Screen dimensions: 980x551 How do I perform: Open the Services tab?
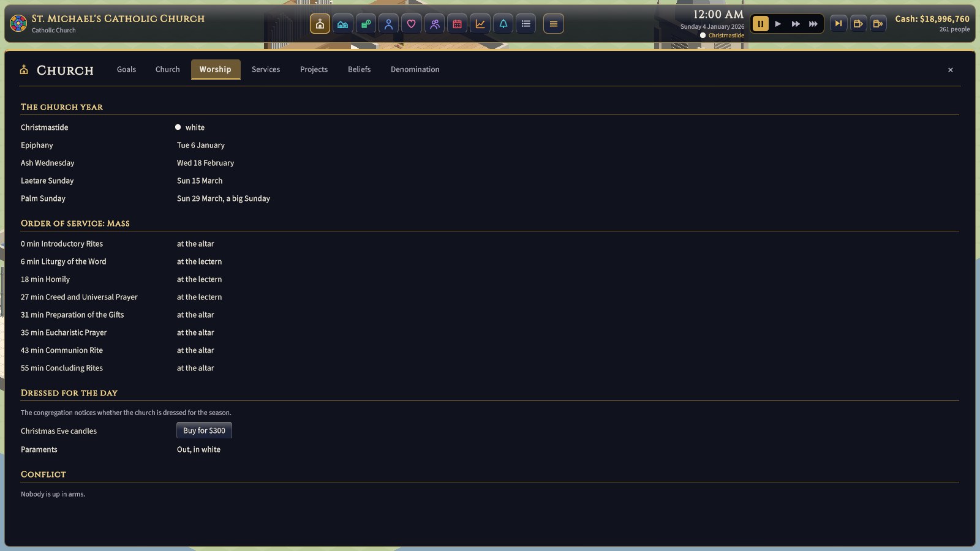point(266,70)
